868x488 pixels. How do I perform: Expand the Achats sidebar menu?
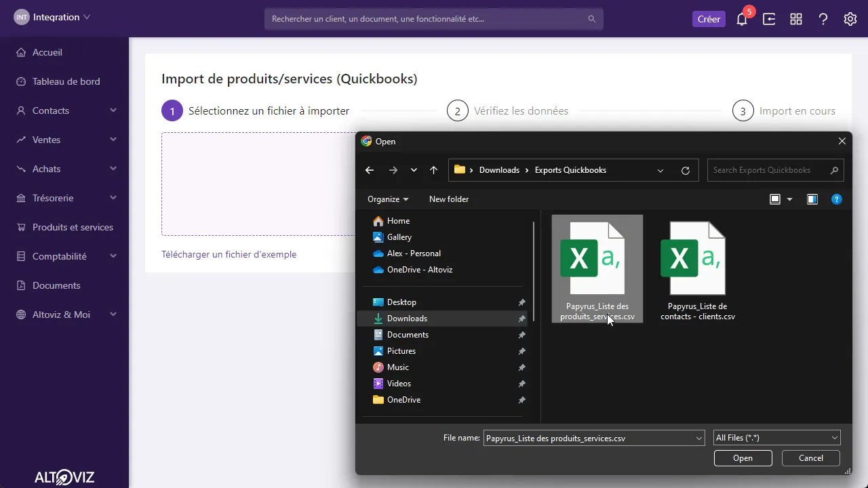tap(113, 169)
